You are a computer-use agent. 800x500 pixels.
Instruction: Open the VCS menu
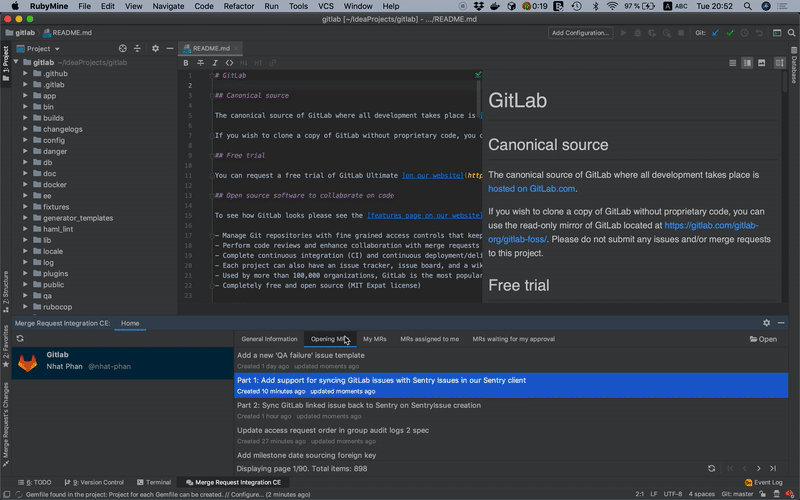tap(326, 6)
